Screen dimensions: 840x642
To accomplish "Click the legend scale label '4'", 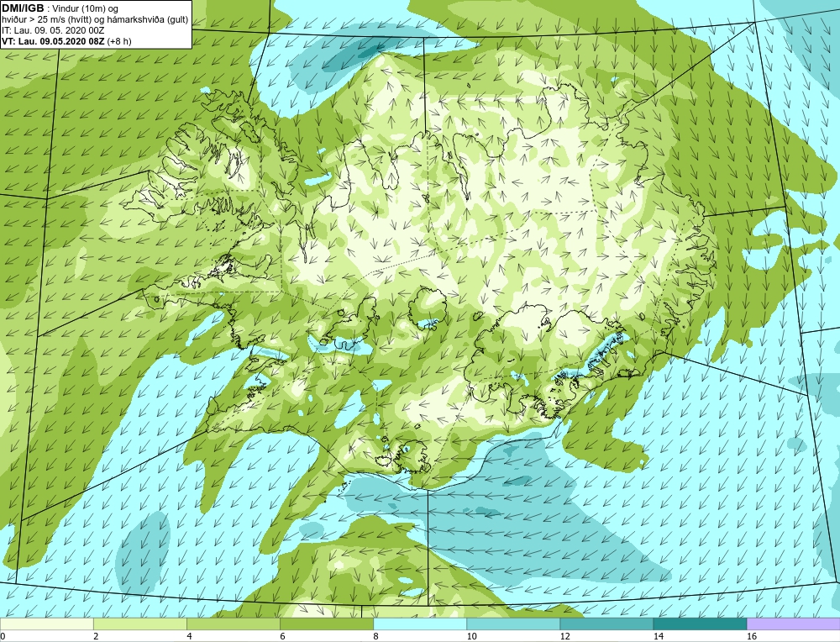I will [x=189, y=636].
